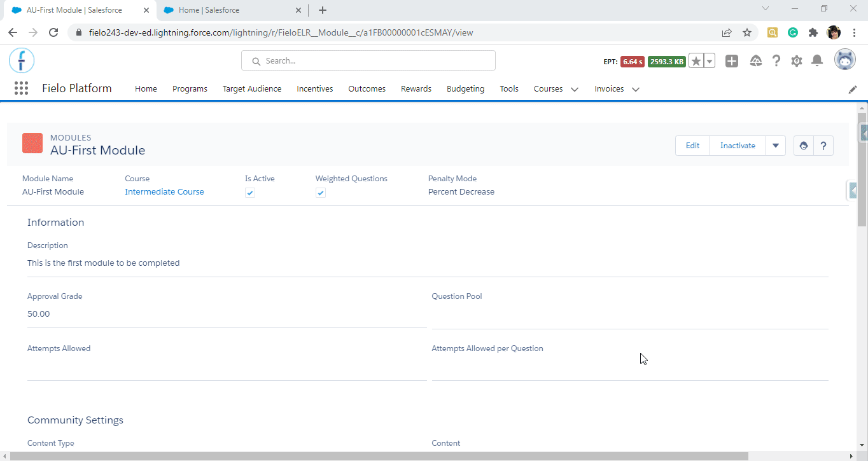The width and height of the screenshot is (868, 461).
Task: Click the Edit button
Action: point(692,146)
